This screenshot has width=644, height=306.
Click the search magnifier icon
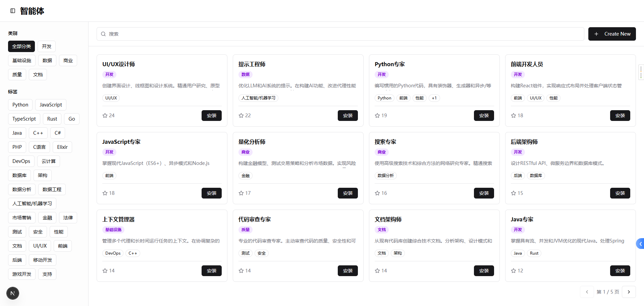tap(103, 34)
